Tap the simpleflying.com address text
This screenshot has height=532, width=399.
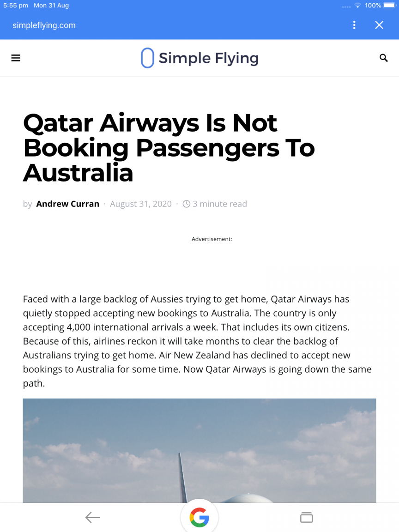coord(44,25)
